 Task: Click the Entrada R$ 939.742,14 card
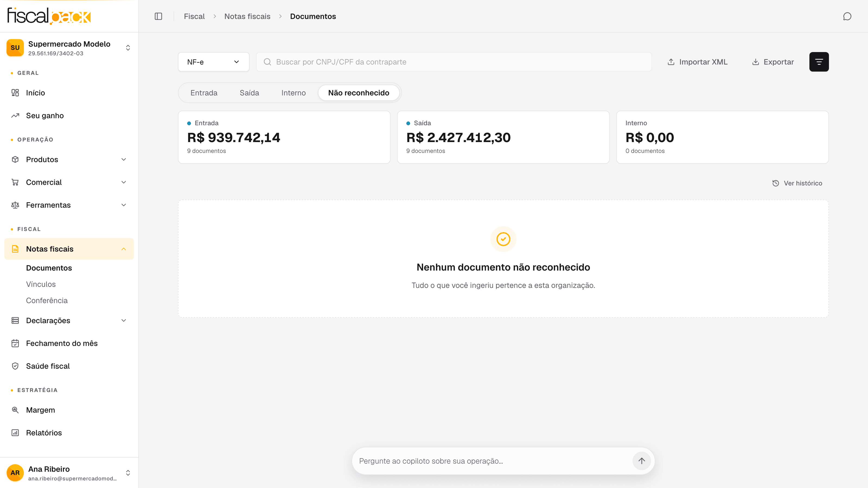[284, 137]
